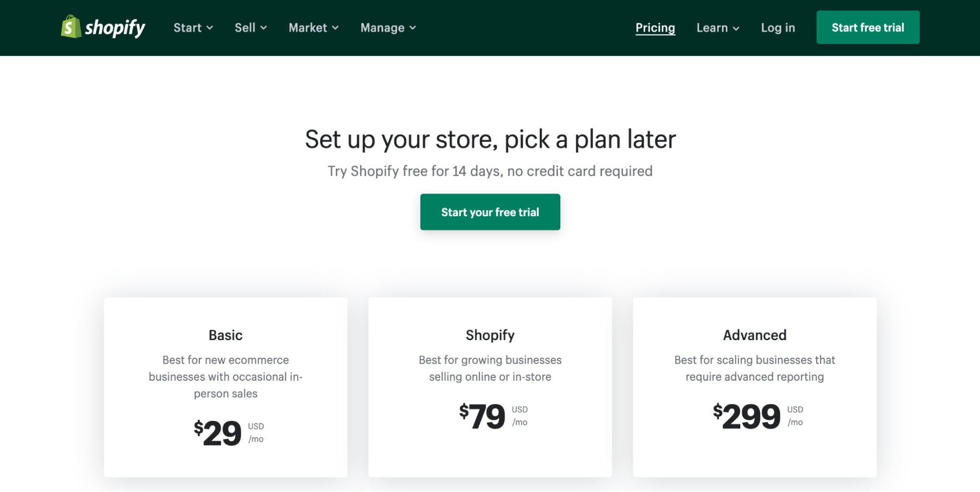Click the Start your free trial button
This screenshot has width=980, height=492.
point(490,212)
